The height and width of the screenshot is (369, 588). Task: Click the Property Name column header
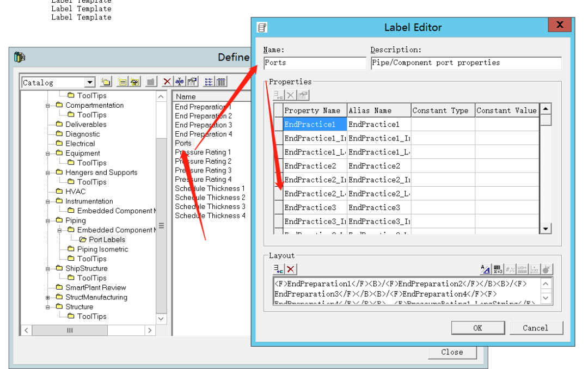coord(315,110)
